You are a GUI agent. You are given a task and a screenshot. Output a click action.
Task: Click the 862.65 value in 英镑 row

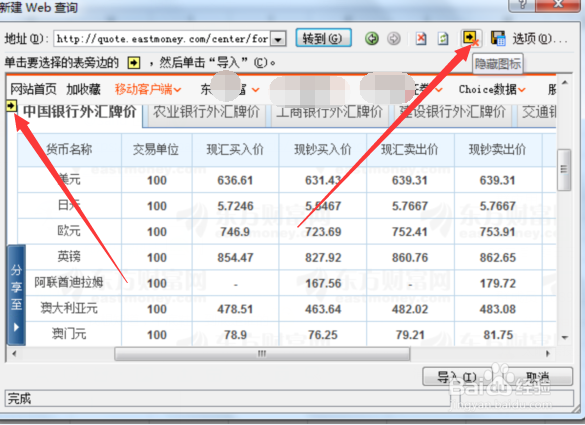(x=498, y=258)
